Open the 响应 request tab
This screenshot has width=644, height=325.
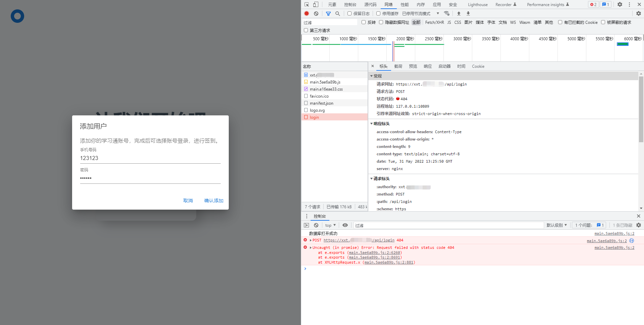[428, 66]
